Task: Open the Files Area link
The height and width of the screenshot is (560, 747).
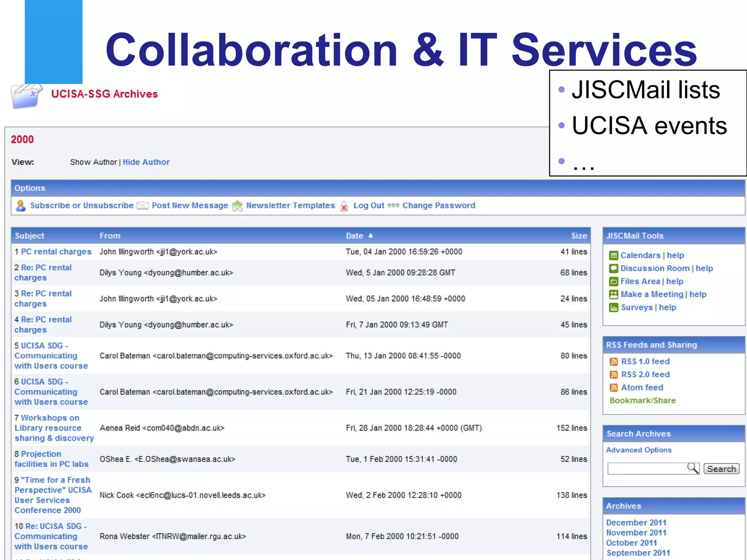Action: pos(640,281)
